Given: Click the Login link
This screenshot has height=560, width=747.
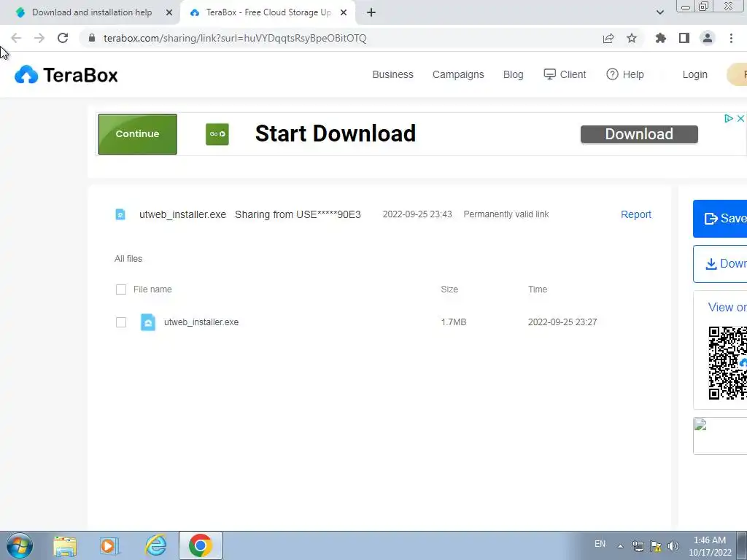Looking at the screenshot, I should pos(694,75).
